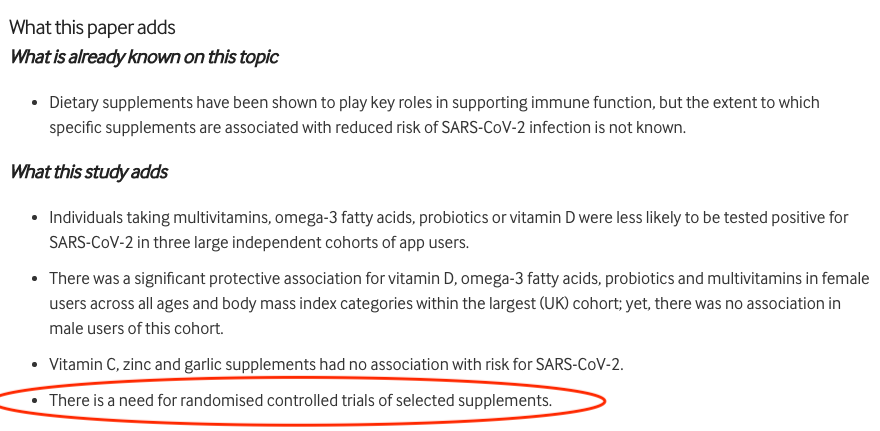This screenshot has width=880, height=431.
Task: Click the bullet about Vitamin C, zinc and garlic
Action: (336, 365)
